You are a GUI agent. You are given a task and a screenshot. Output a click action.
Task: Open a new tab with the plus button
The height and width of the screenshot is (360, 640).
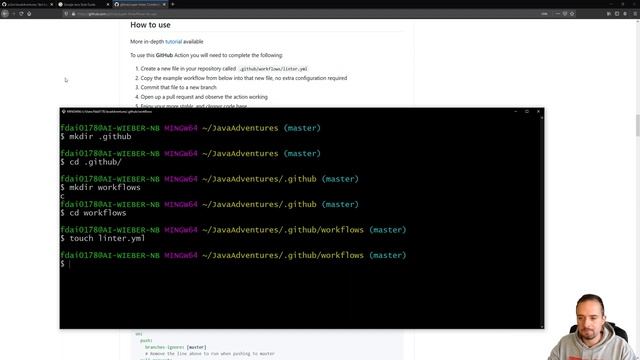(x=173, y=4)
